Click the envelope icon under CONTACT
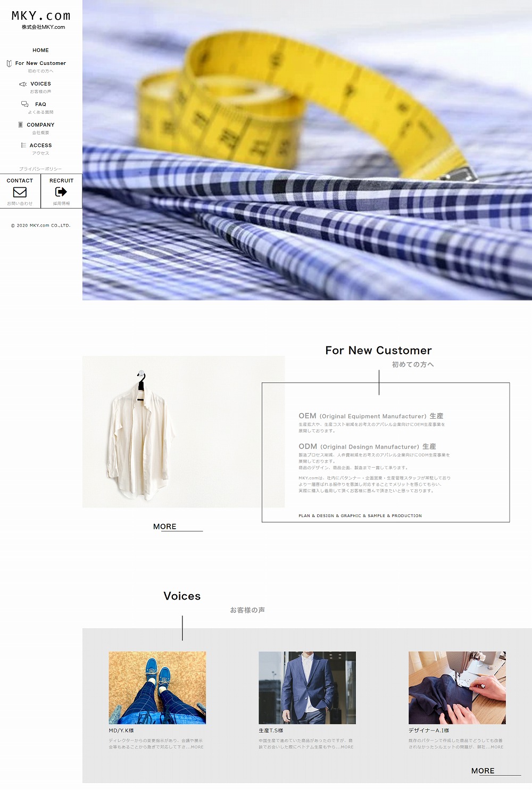The width and height of the screenshot is (532, 790). pos(20,192)
